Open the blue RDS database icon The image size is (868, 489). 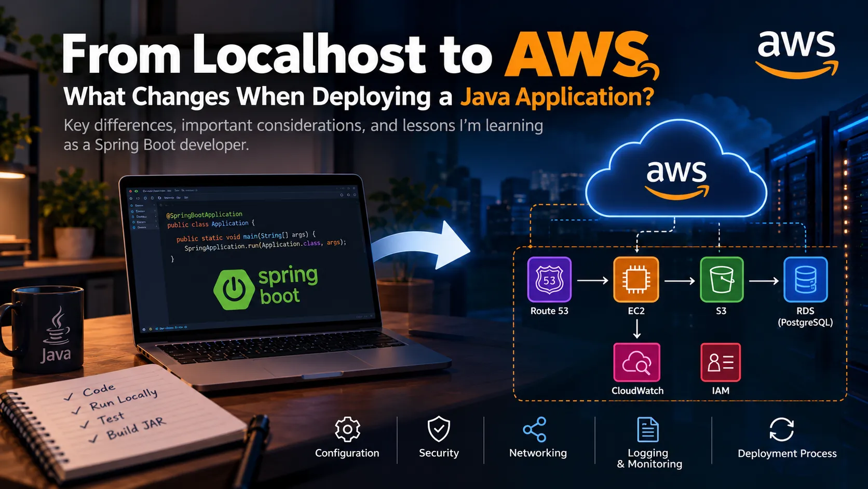point(805,280)
